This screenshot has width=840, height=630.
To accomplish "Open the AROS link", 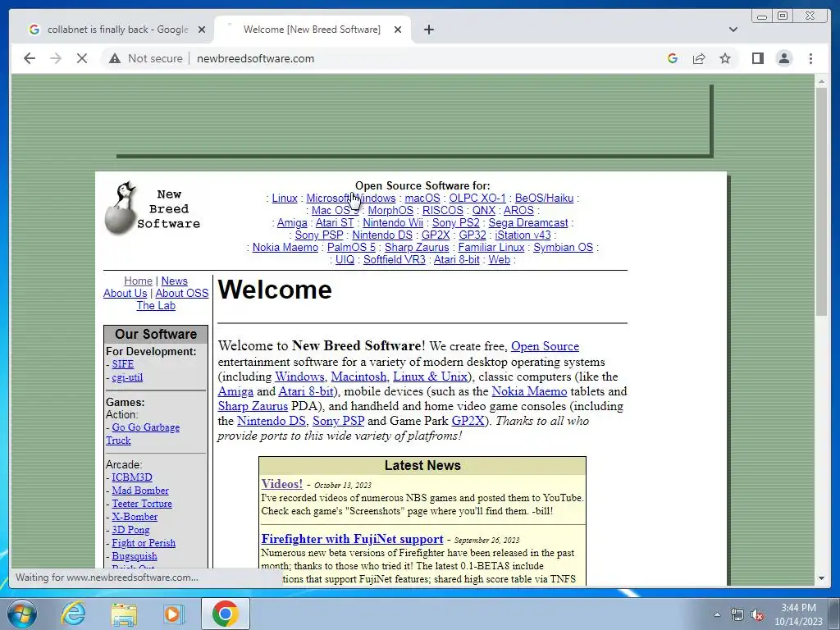I will pos(518,211).
